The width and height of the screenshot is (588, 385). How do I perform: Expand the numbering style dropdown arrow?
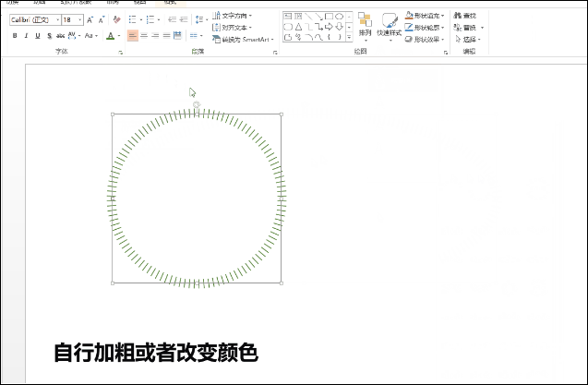coord(159,19)
